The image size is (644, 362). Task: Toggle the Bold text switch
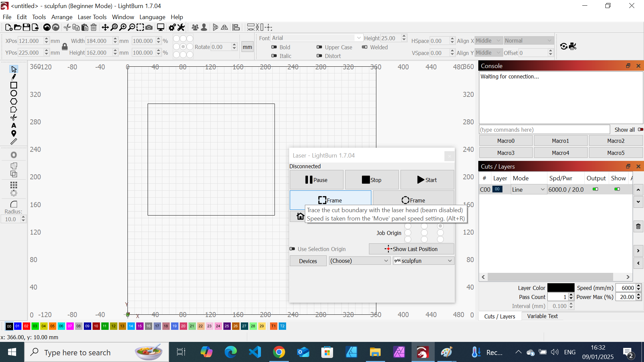(x=274, y=47)
